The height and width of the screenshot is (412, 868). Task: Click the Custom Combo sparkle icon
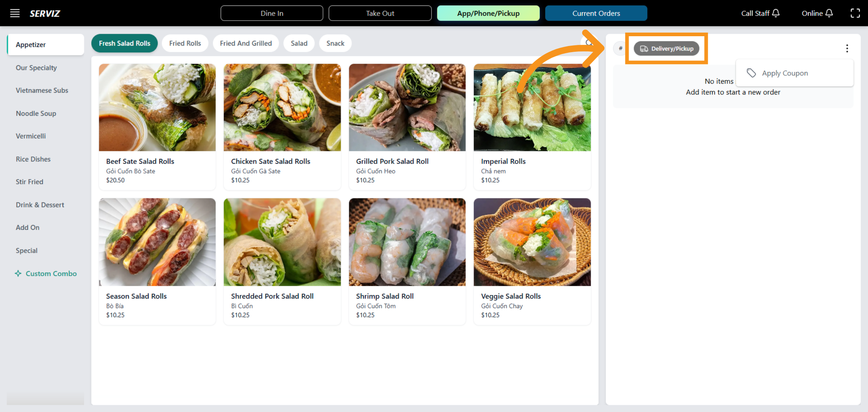(18, 274)
